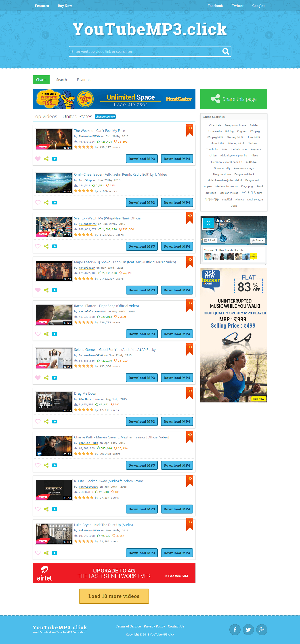300x644 pixels.
Task: Favorite Charlie Puth Marvin Gaye heart
Action: pos(38,465)
